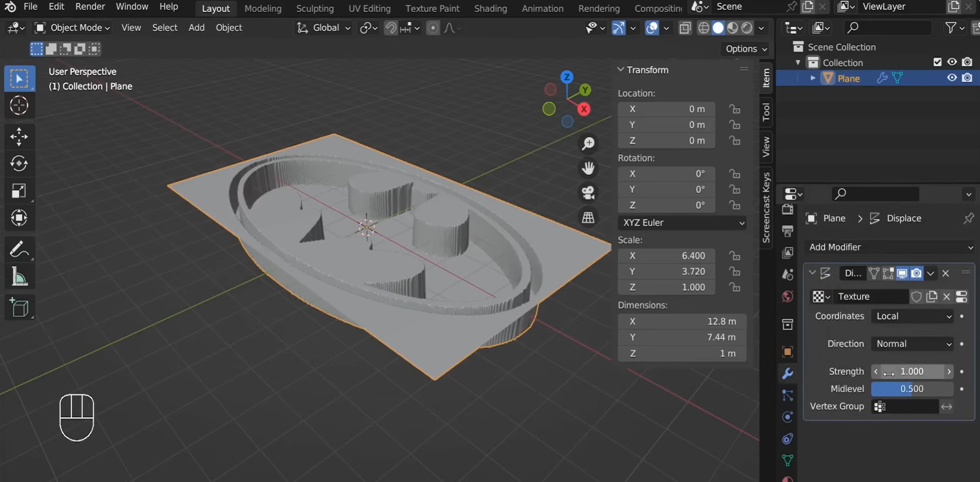
Task: Select the Cursor tool in toolbar
Action: (19, 105)
